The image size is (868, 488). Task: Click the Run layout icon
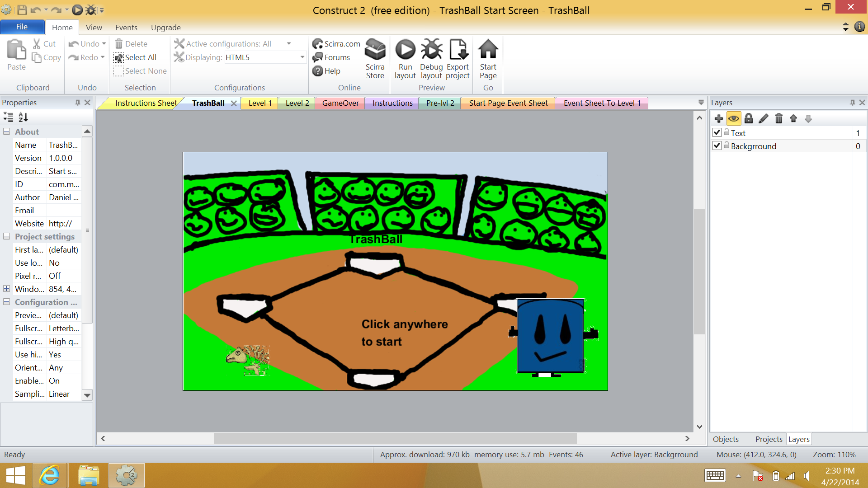(x=405, y=50)
